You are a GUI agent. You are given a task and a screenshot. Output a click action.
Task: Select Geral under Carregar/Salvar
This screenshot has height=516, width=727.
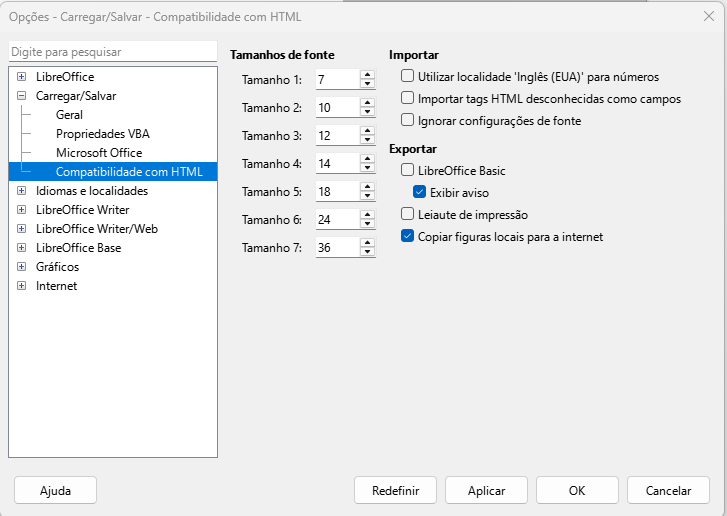[x=69, y=115]
